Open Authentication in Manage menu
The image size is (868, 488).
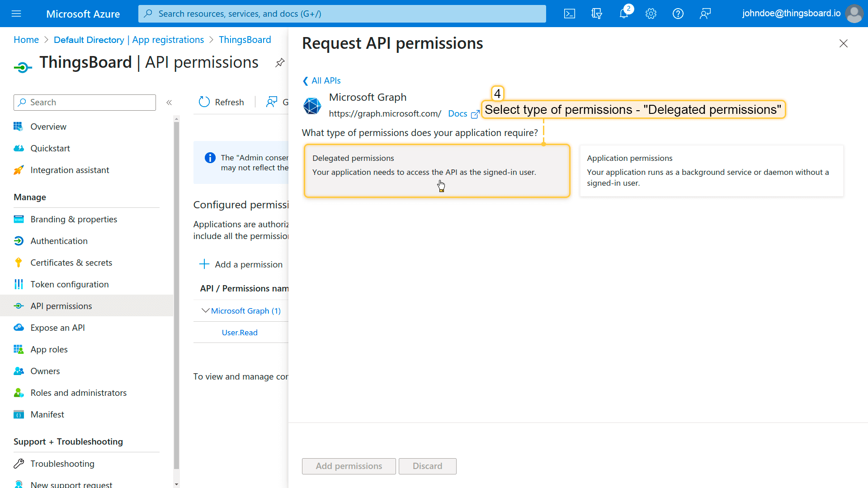tap(59, 241)
